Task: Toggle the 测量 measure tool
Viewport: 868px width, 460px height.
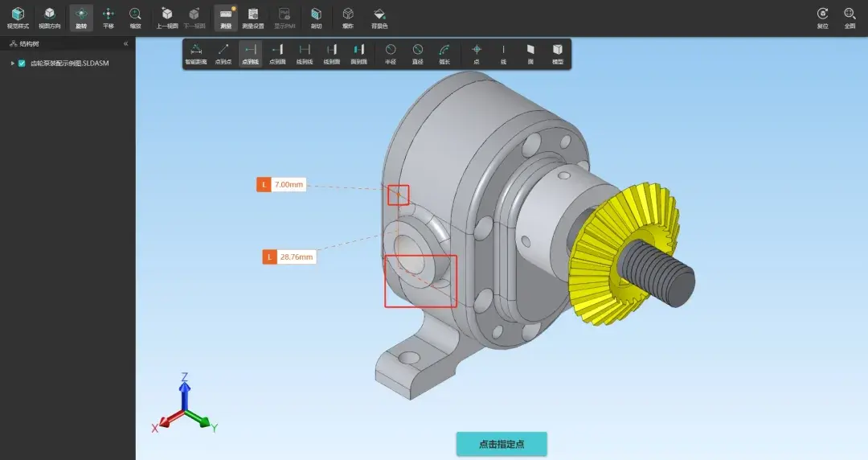Action: (x=226, y=18)
